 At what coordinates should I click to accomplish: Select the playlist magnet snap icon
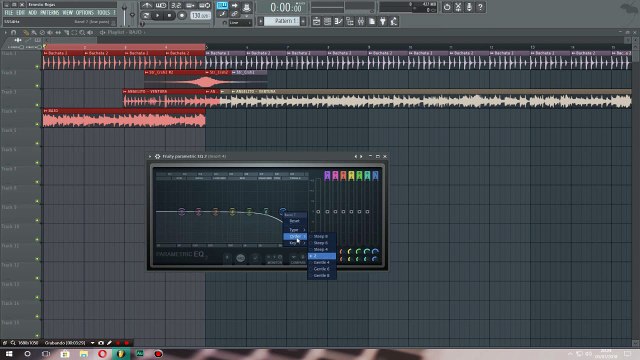click(x=13, y=32)
